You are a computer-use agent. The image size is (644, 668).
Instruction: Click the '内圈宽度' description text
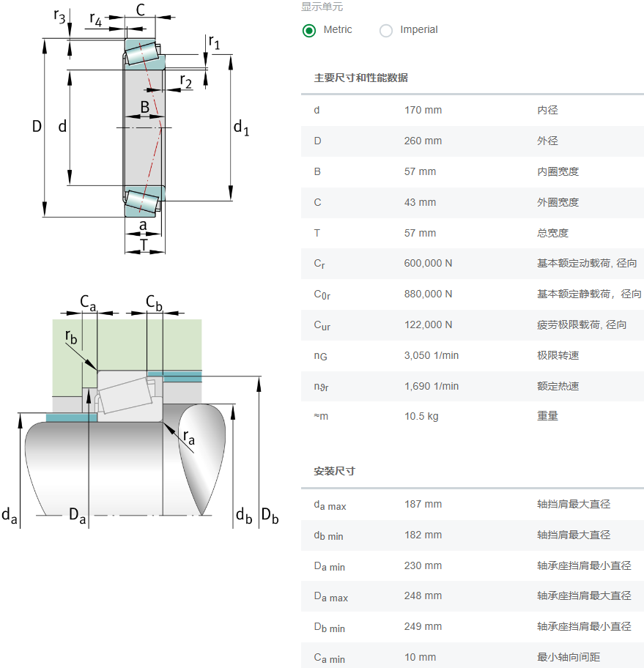click(558, 171)
